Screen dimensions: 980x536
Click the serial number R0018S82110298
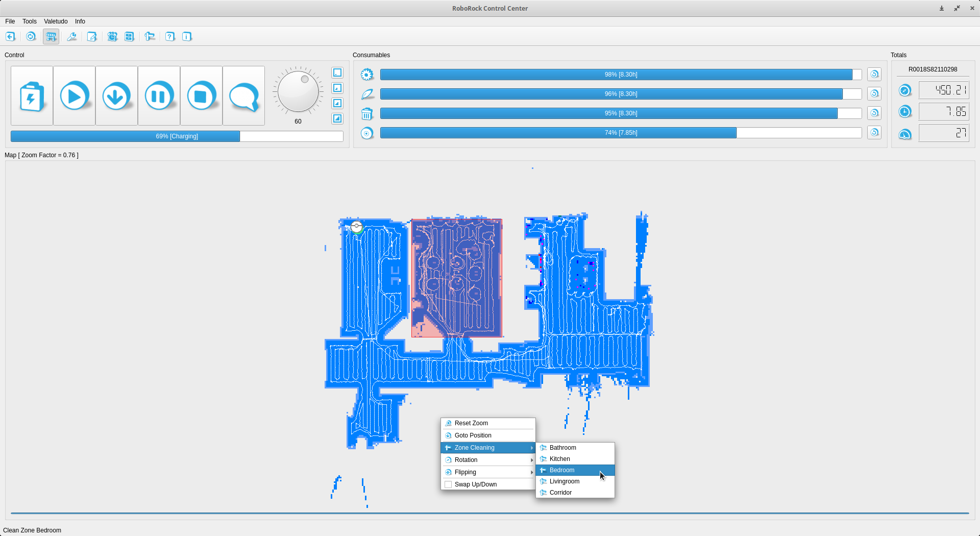point(933,69)
